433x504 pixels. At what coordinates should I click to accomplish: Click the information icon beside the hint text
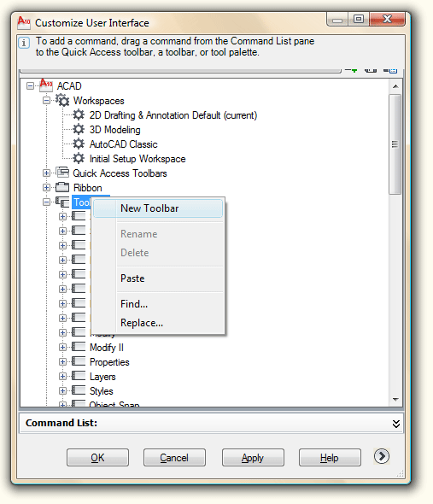24,43
